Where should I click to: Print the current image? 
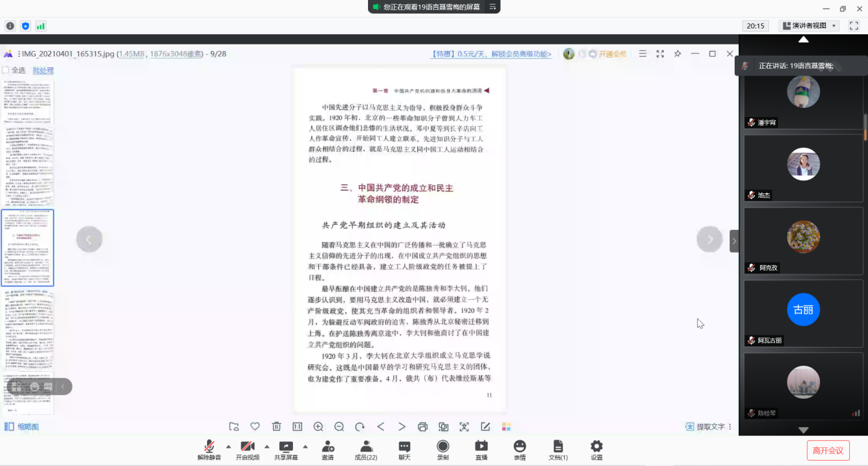coord(422,427)
